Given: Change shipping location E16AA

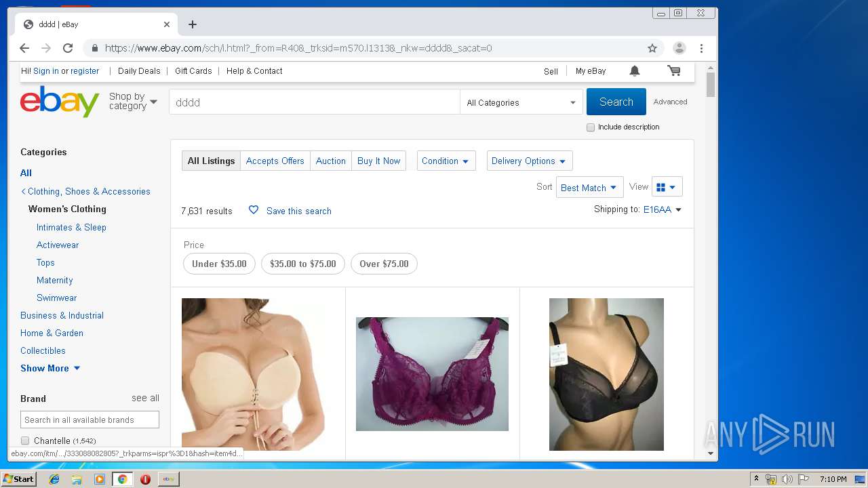Looking at the screenshot, I should [662, 209].
